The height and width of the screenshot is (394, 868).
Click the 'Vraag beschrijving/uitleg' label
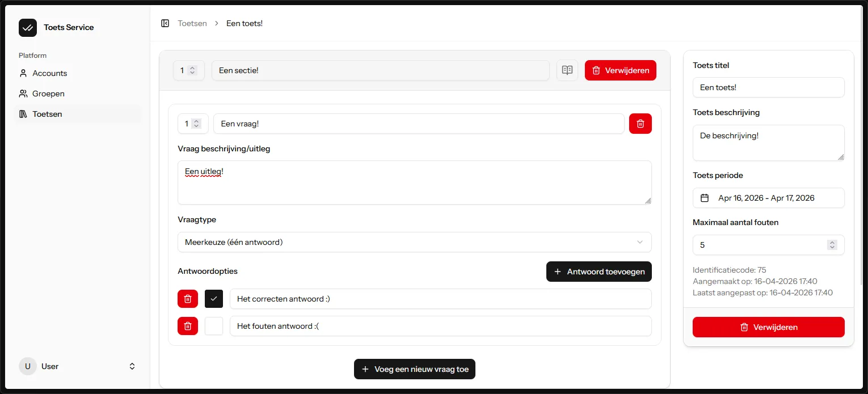point(224,149)
